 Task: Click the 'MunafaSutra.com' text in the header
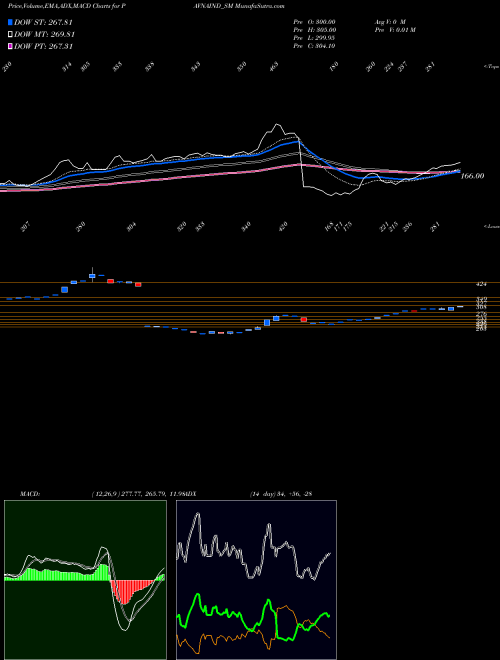[258, 6]
